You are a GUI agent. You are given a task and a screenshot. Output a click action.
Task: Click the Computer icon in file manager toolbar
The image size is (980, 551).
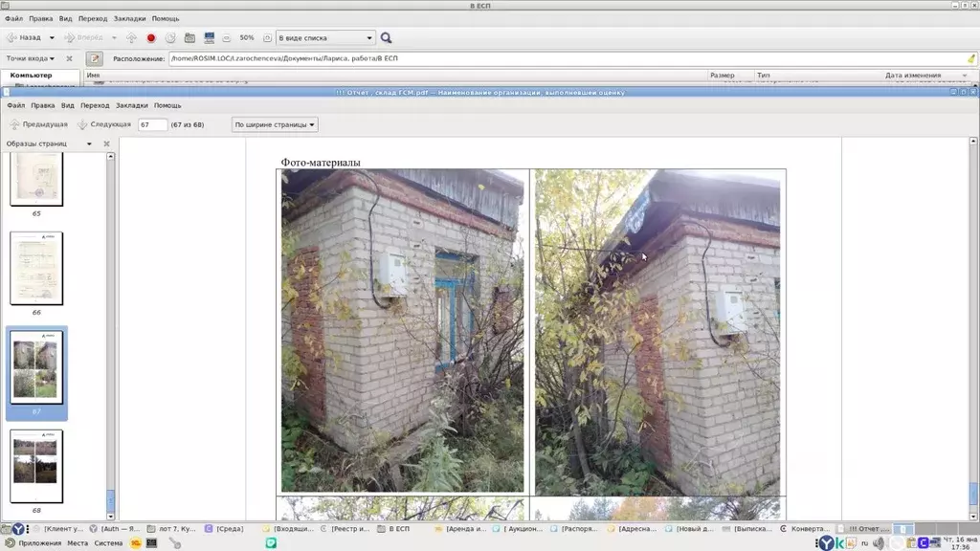(x=208, y=38)
